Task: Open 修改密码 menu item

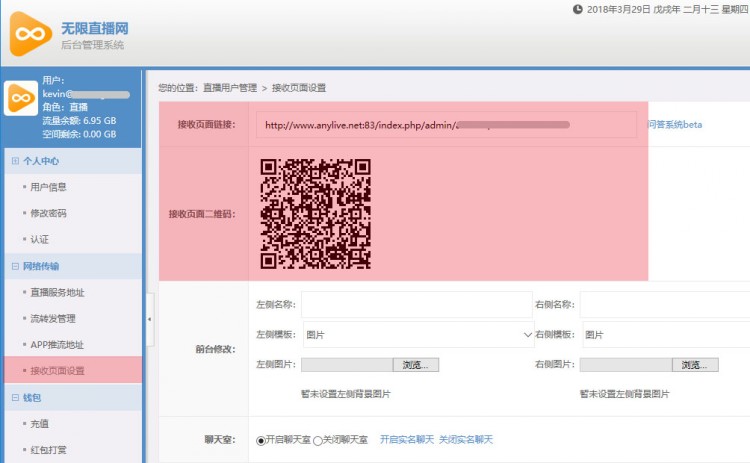Action: coord(48,213)
